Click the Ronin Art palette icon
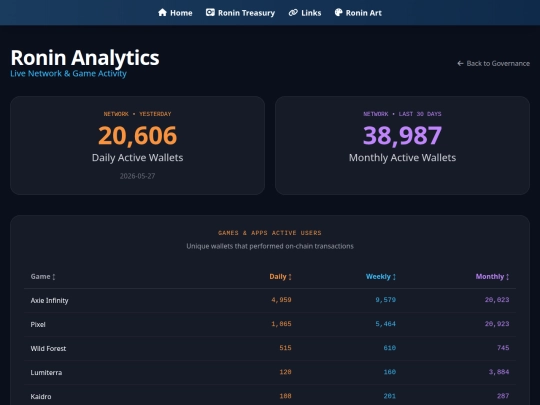 coord(339,13)
